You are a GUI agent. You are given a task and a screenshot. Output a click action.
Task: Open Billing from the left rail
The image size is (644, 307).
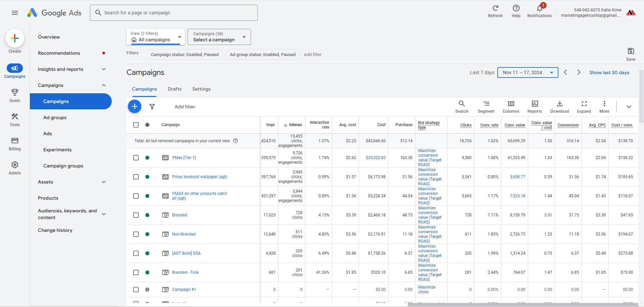tap(15, 141)
